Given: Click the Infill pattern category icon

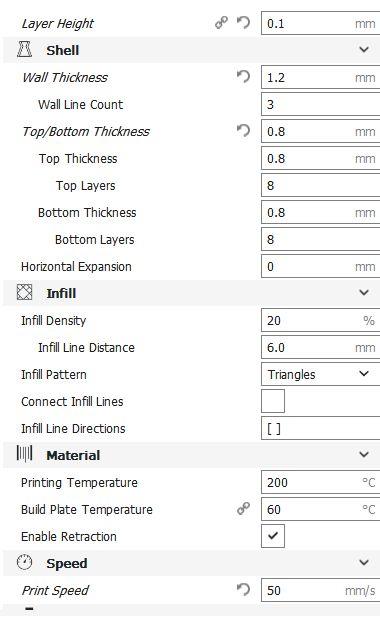Looking at the screenshot, I should [x=25, y=293].
